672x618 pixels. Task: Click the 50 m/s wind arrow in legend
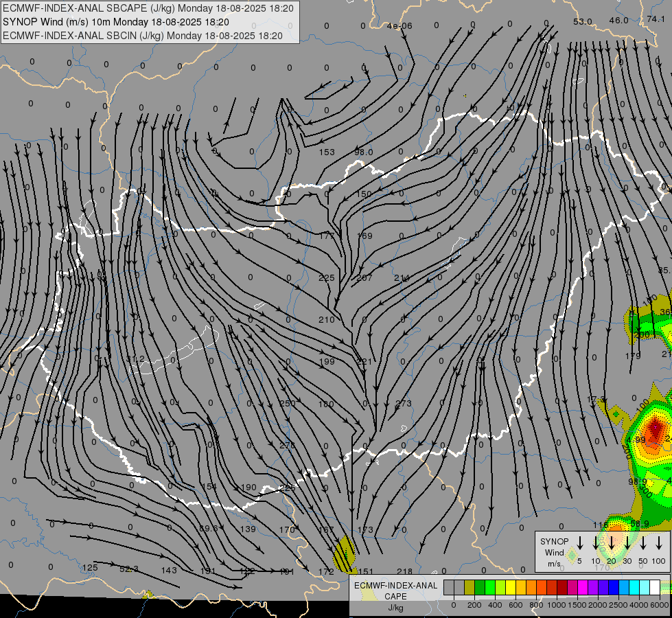click(643, 542)
